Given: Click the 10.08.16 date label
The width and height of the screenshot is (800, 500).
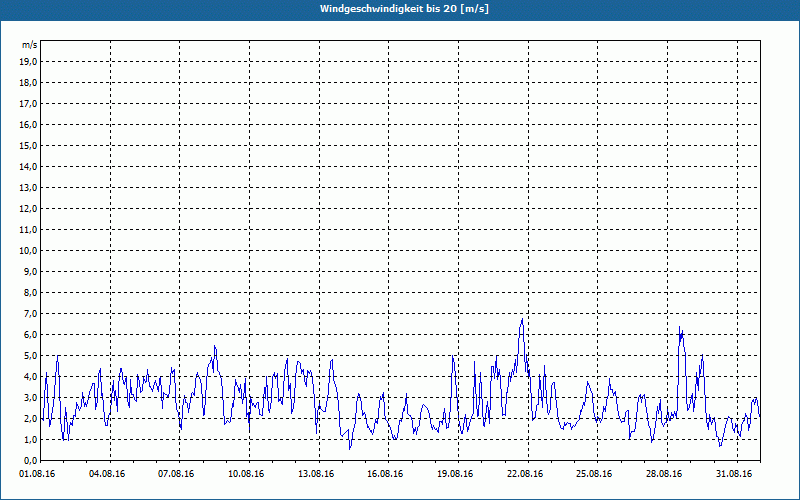Looking at the screenshot, I should 246,474.
